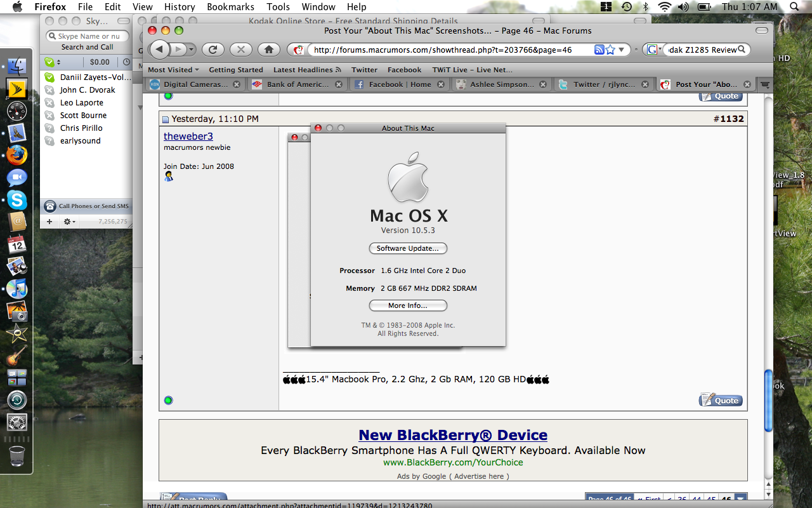Click the Wi-Fi icon in the menu bar

point(664,7)
